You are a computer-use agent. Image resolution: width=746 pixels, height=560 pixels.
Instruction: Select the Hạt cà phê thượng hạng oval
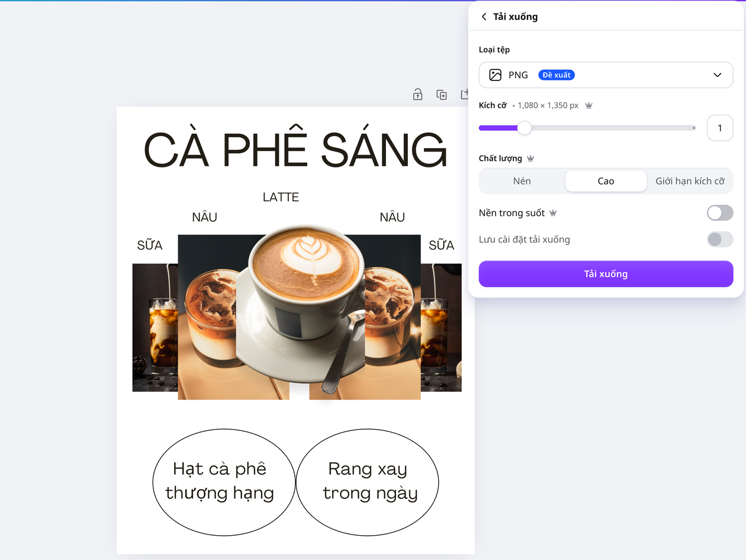pyautogui.click(x=224, y=482)
